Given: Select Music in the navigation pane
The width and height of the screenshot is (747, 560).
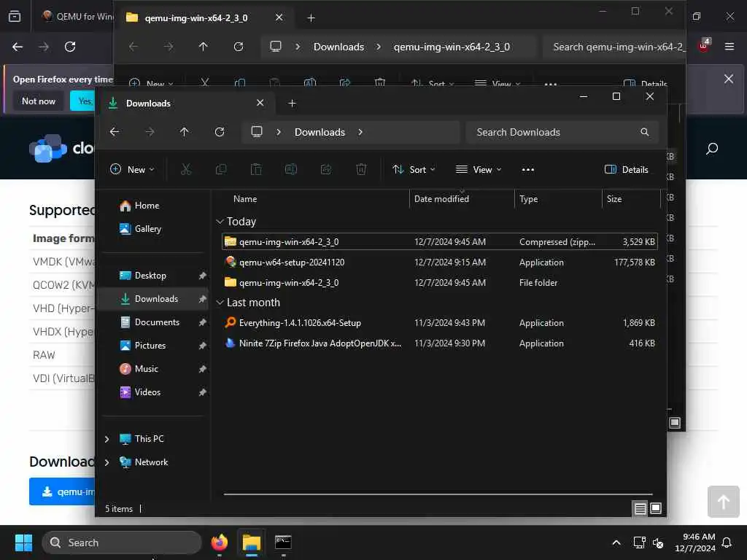Looking at the screenshot, I should (152, 369).
